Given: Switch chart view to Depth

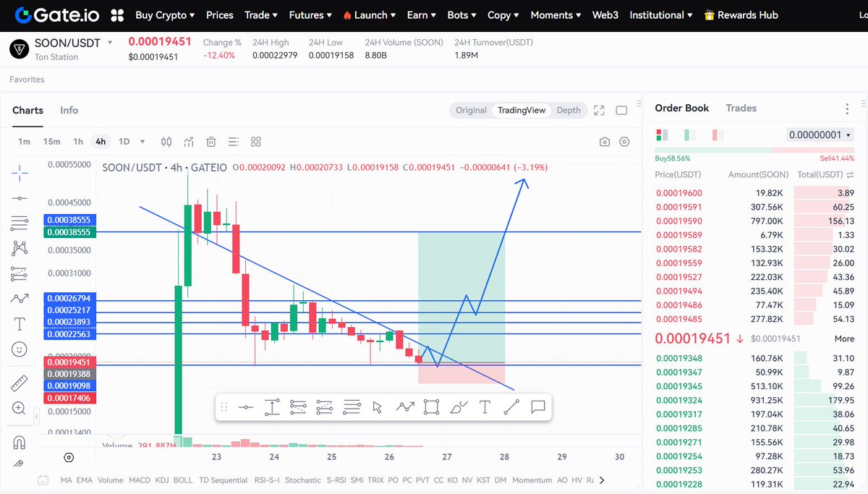Looking at the screenshot, I should pyautogui.click(x=569, y=110).
